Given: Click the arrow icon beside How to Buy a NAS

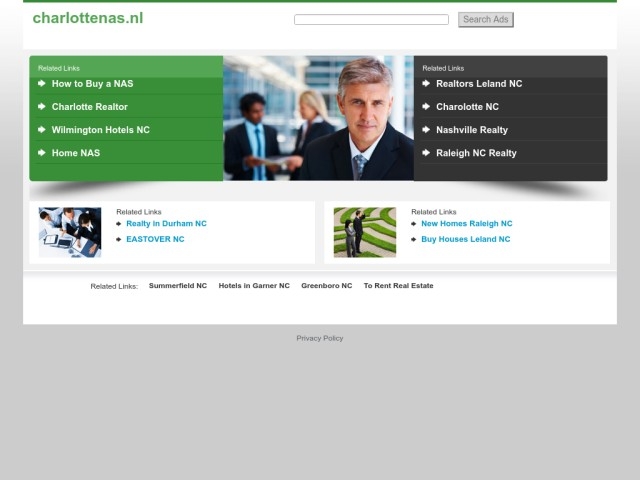Looking at the screenshot, I should (x=42, y=84).
